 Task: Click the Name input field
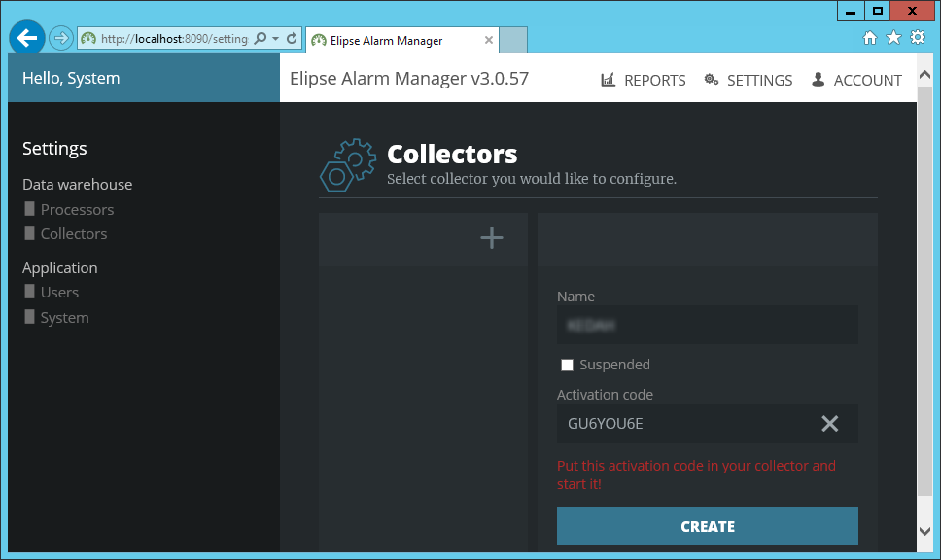pyautogui.click(x=707, y=325)
